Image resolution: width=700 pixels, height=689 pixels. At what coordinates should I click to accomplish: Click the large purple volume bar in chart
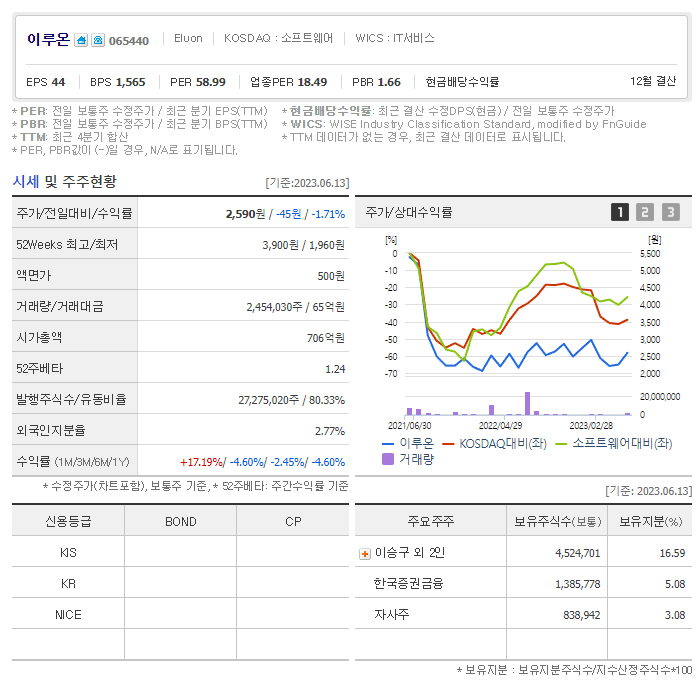[527, 403]
